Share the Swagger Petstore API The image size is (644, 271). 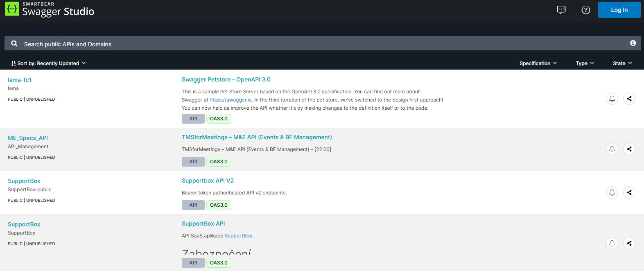pos(629,99)
